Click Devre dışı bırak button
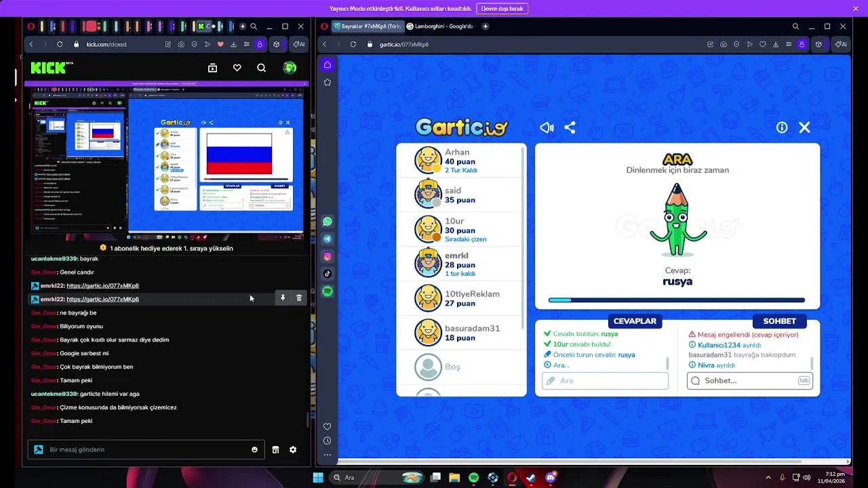This screenshot has height=488, width=868. 502,9
